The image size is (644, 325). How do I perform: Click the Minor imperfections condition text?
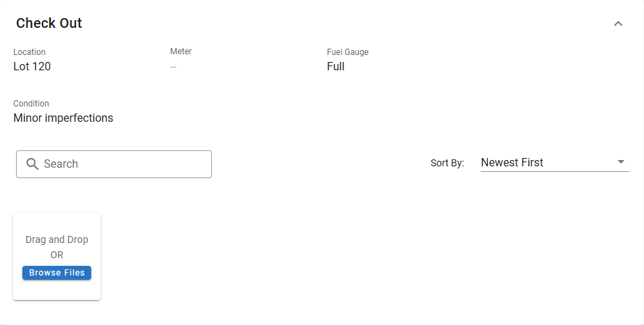(x=63, y=118)
